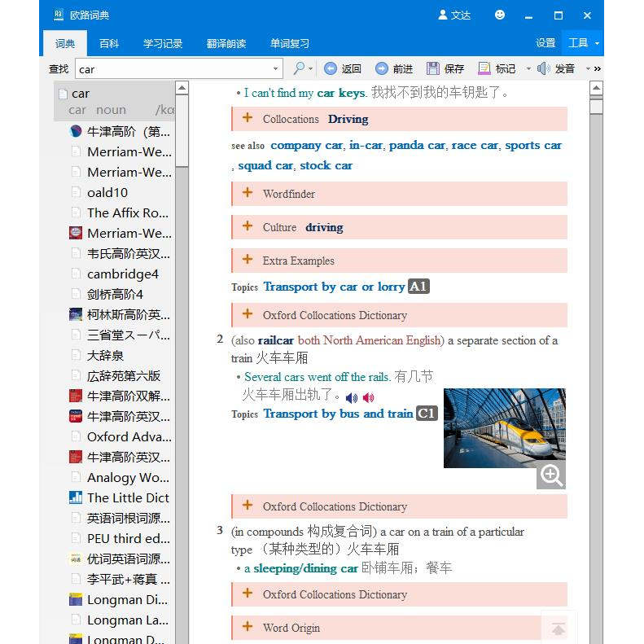Viewport: 644px width, 644px height.
Task: Click the search input field containing car
Action: pyautogui.click(x=173, y=69)
